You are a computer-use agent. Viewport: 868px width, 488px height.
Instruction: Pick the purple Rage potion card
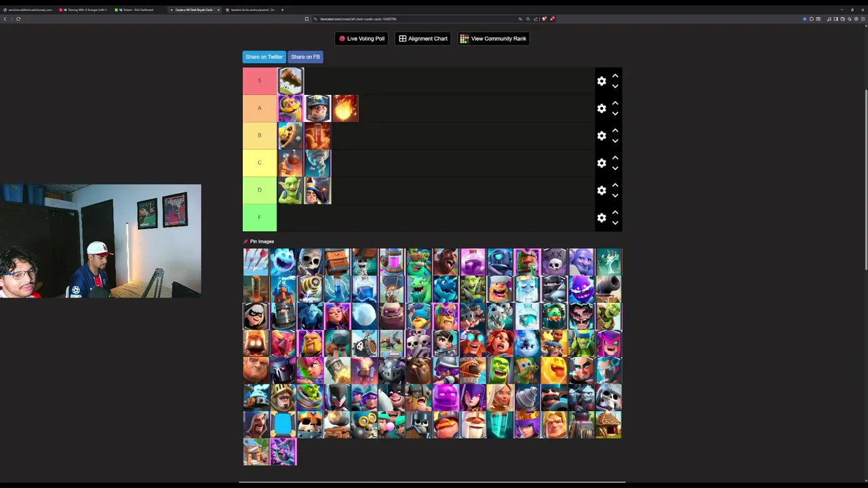473,262
